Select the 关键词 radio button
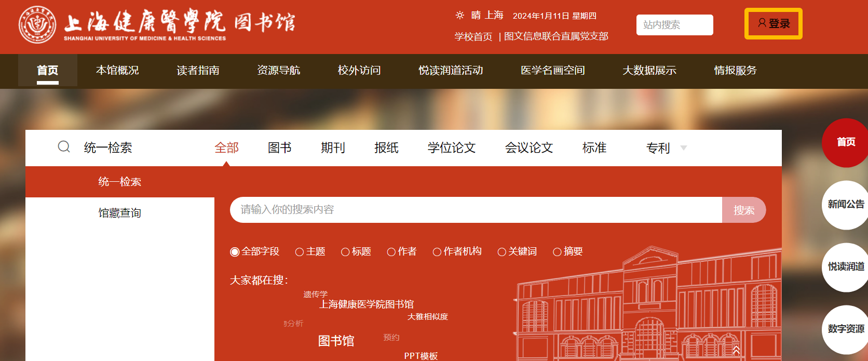The height and width of the screenshot is (361, 868). coord(501,252)
